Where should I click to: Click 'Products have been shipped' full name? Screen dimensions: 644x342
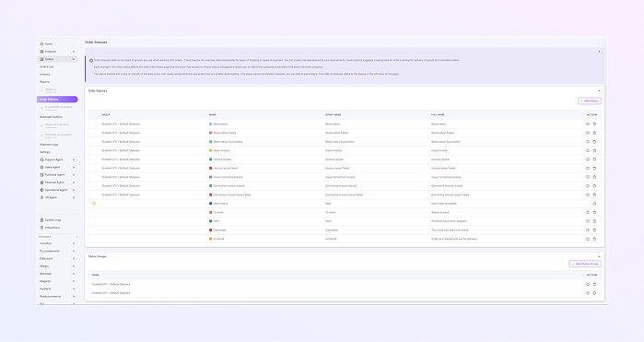point(449,221)
